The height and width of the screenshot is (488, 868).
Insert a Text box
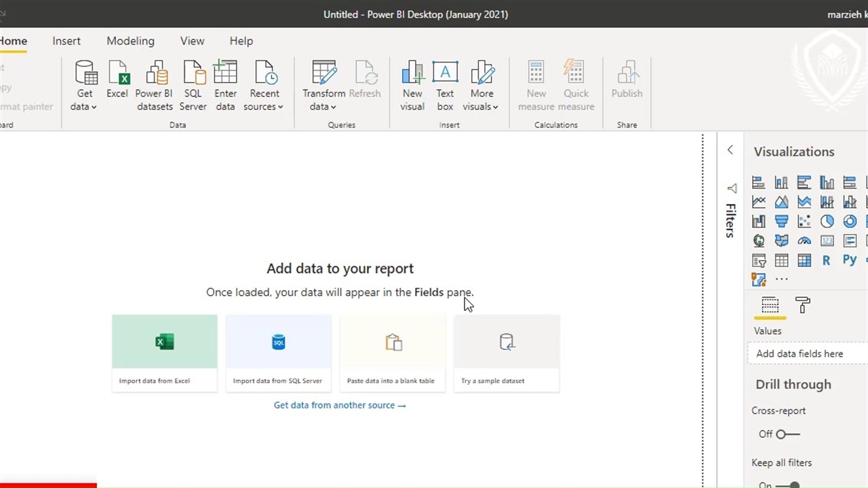coord(445,85)
